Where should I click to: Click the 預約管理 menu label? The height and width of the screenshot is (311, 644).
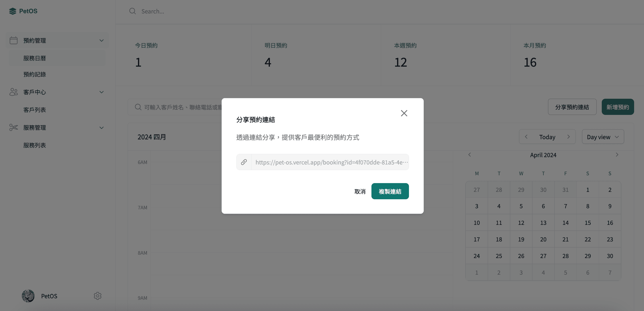35,40
